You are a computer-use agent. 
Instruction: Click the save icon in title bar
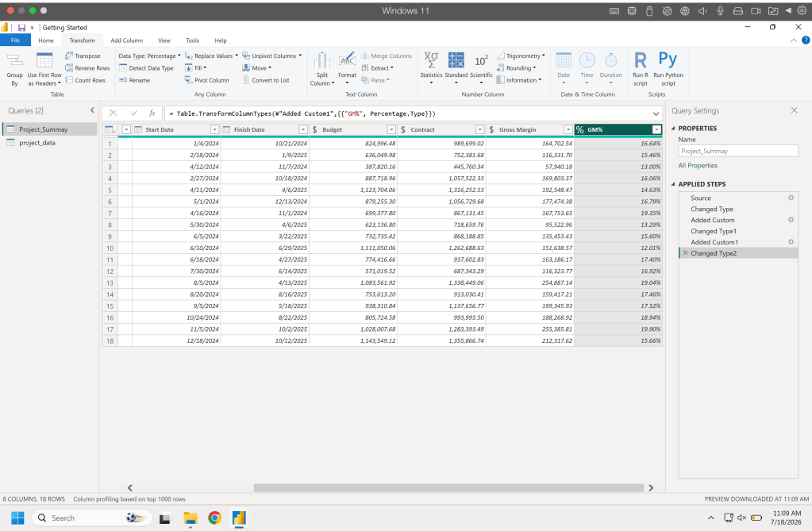pyautogui.click(x=21, y=28)
